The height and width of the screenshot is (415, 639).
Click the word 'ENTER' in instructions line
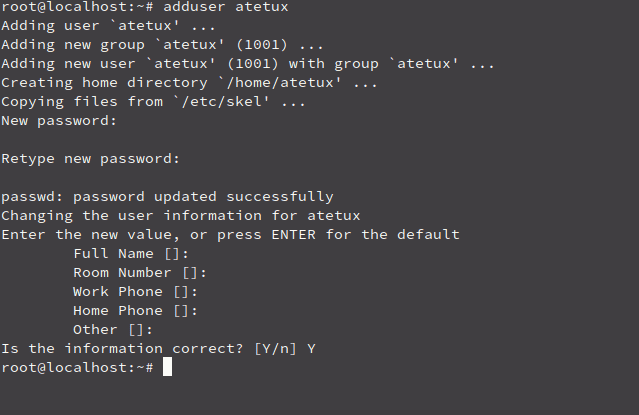coord(293,235)
